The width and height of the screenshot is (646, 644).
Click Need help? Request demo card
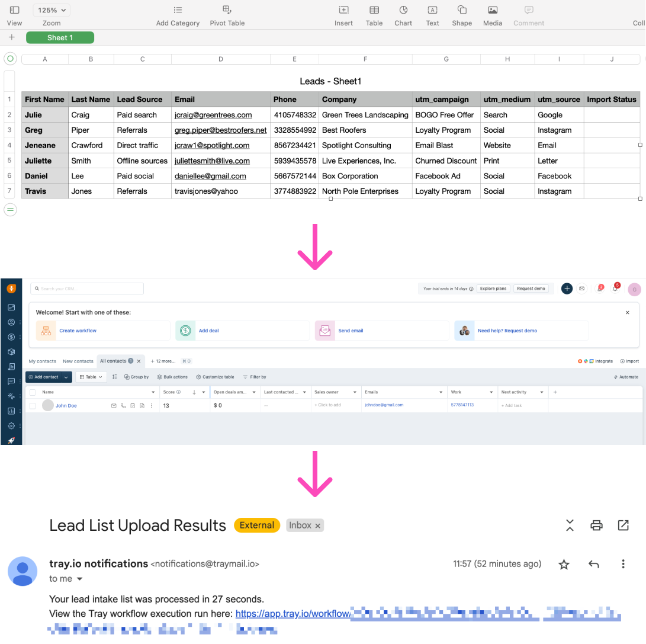(x=522, y=331)
